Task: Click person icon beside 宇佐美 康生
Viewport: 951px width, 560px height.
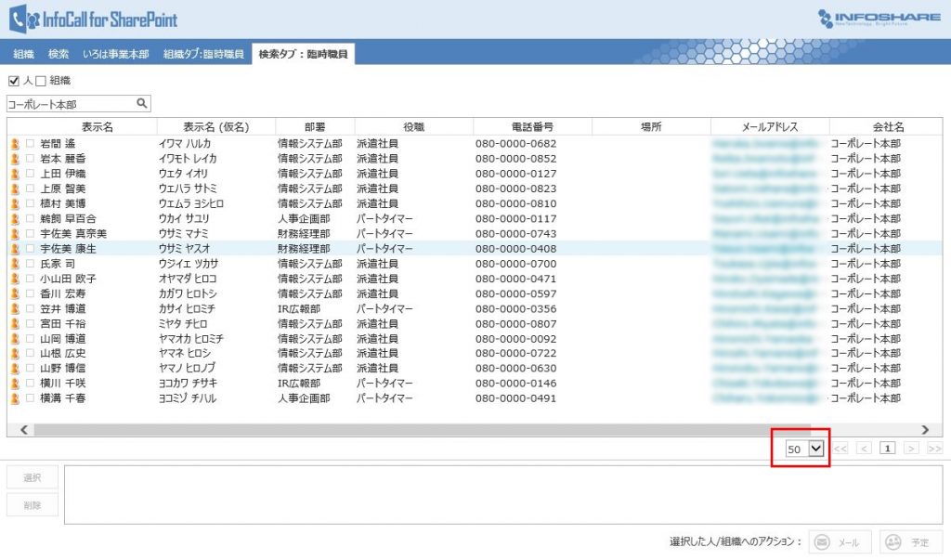Action: (x=15, y=249)
